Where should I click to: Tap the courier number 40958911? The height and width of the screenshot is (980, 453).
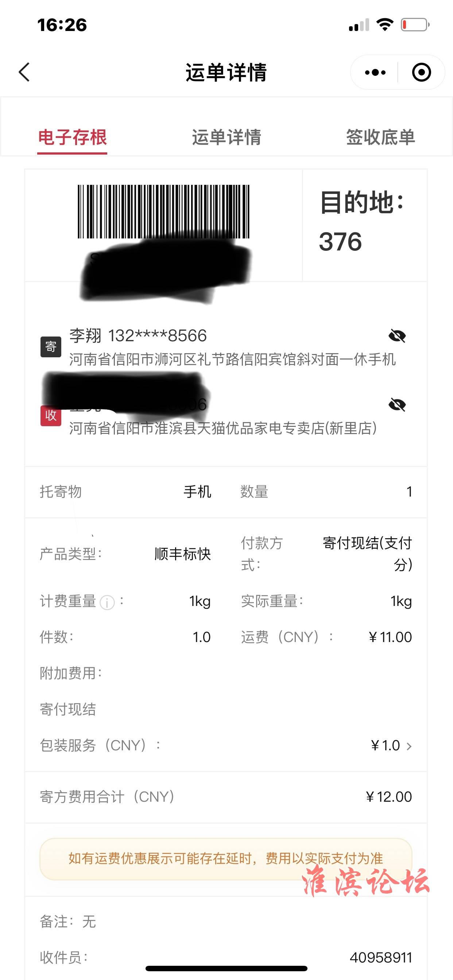(x=381, y=957)
